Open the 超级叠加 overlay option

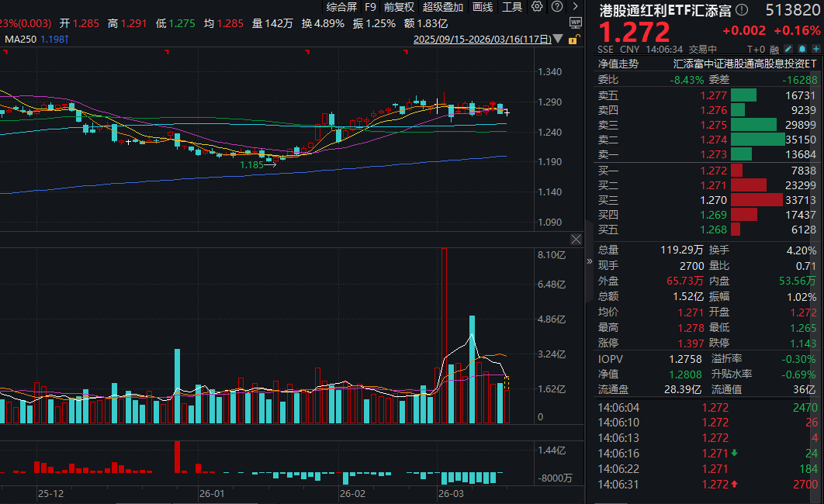[442, 7]
